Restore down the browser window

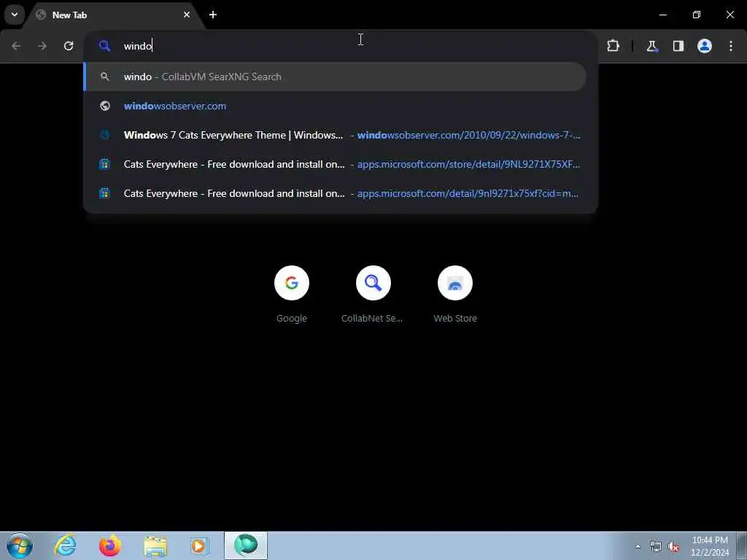tap(697, 15)
